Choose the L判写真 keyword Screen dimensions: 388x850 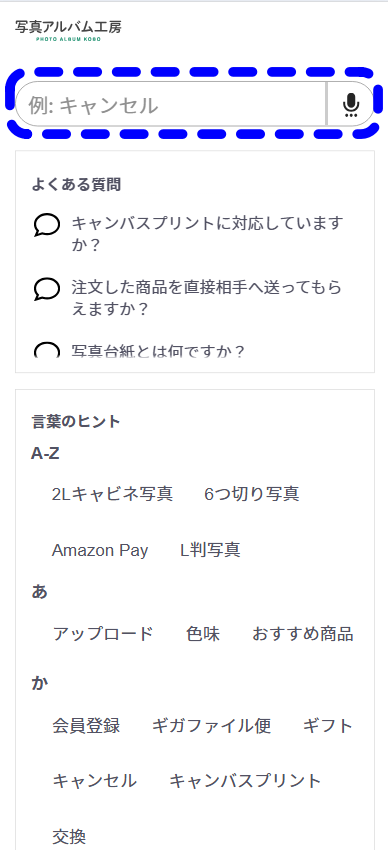210,550
